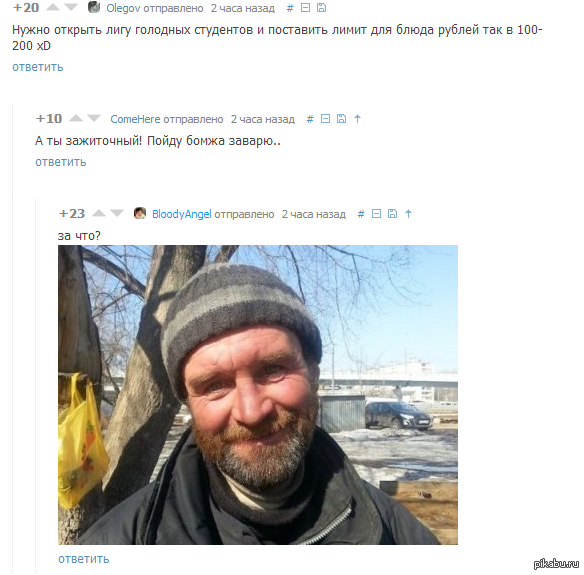Screen dimensions: 584x575
Task: Downvote Olegov's comment
Action: 70,7
